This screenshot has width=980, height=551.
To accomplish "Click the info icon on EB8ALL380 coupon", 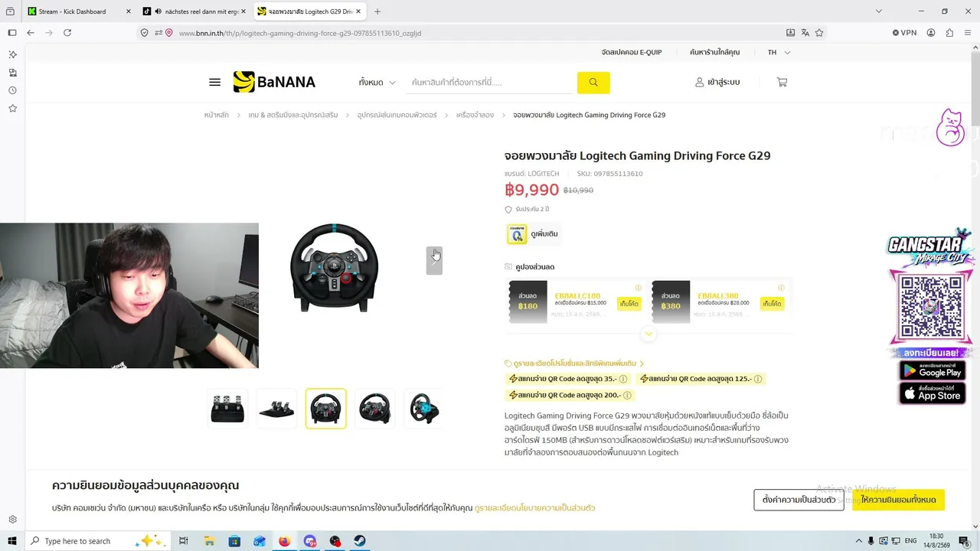I will [x=781, y=289].
